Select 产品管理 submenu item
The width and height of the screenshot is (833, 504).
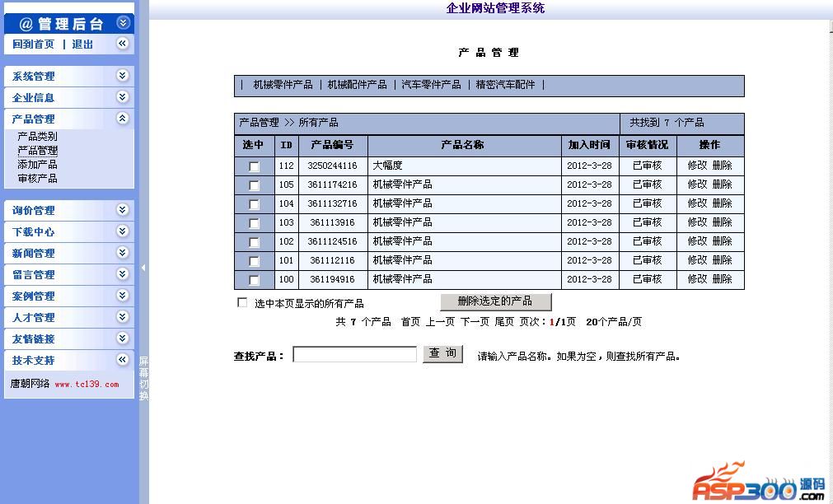coord(37,151)
